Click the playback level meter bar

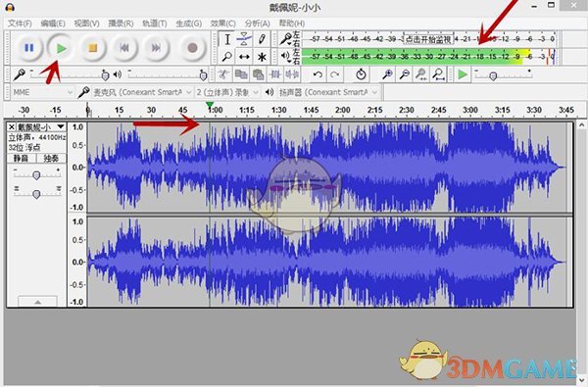tap(428, 57)
